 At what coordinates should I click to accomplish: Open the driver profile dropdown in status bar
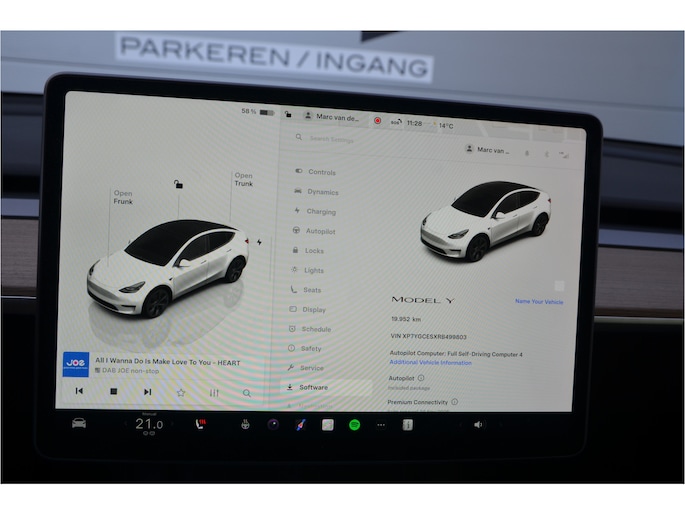[x=332, y=116]
